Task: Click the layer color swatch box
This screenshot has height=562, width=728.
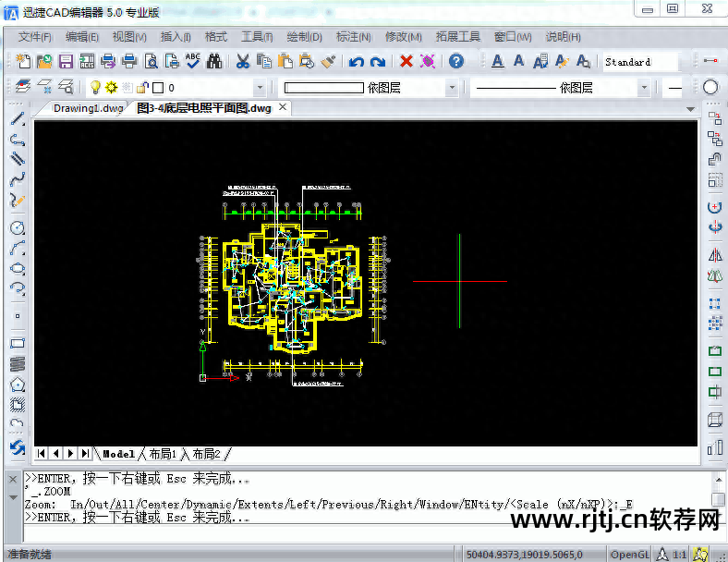Action: [x=158, y=87]
